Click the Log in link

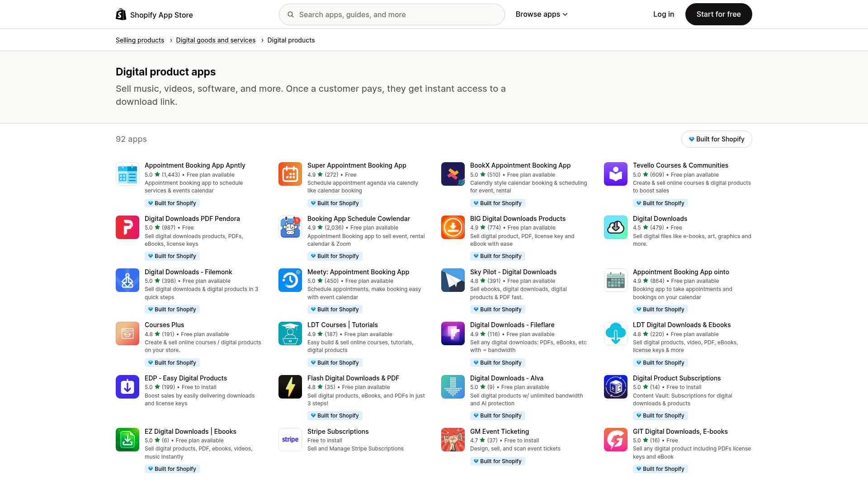coord(664,14)
